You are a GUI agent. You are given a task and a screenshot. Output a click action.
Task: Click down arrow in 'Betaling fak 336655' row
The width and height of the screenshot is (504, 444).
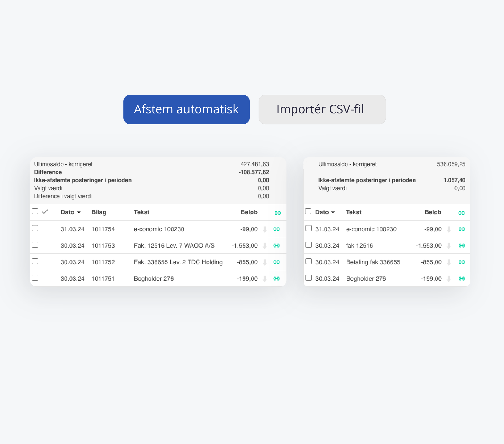[449, 262]
